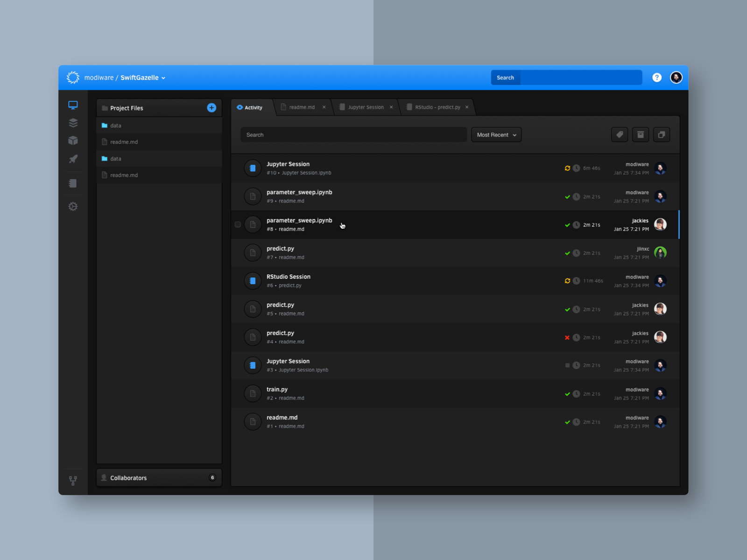This screenshot has height=560, width=747.
Task: Expand the SwiftGazelle project chevron
Action: pyautogui.click(x=162, y=78)
